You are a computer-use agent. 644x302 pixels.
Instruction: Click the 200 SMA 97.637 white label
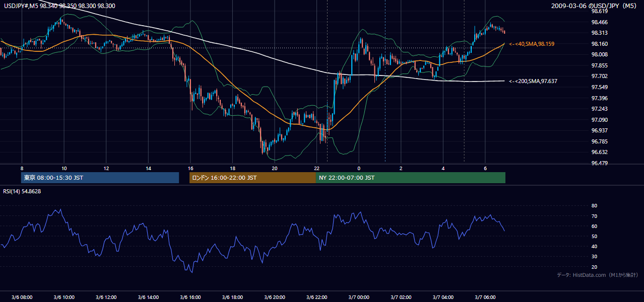[x=533, y=81]
